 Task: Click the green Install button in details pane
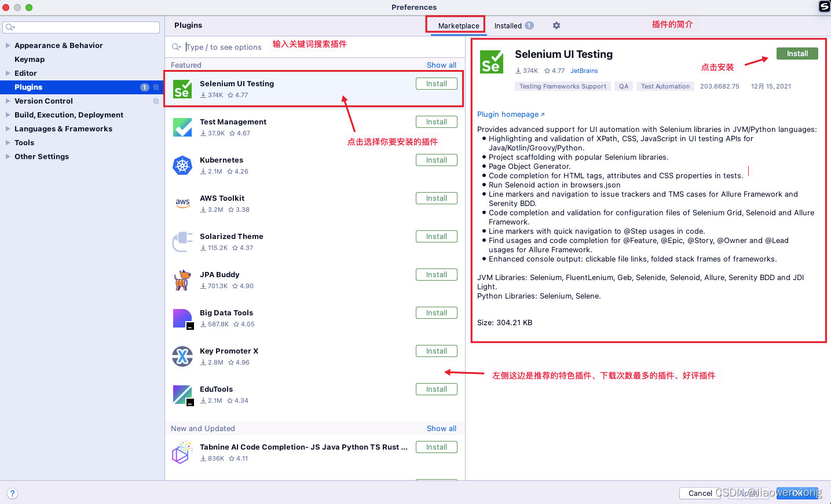tap(797, 53)
